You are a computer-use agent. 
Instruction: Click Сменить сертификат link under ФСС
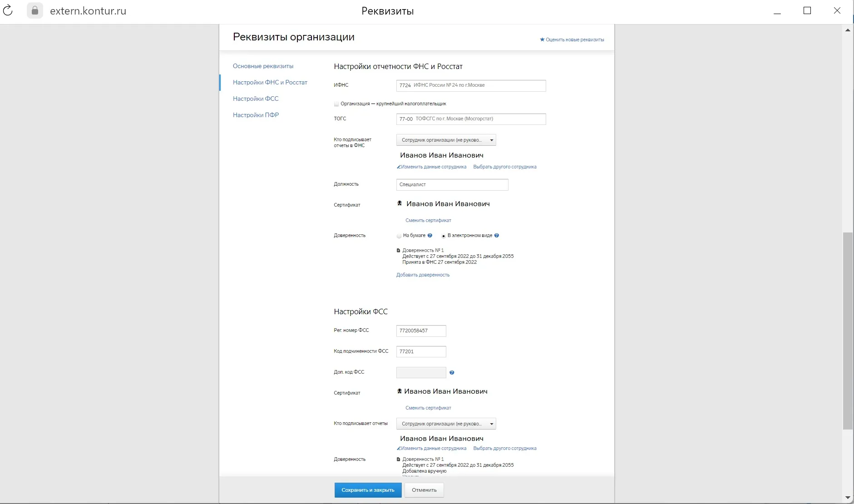coord(428,408)
